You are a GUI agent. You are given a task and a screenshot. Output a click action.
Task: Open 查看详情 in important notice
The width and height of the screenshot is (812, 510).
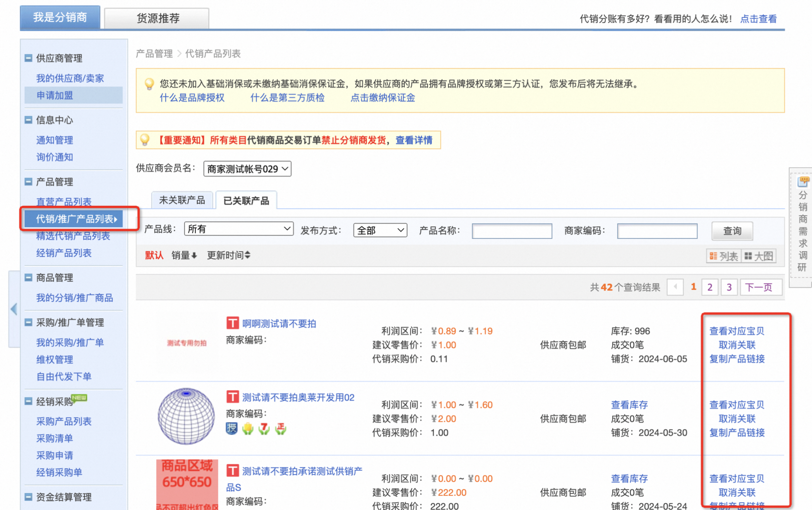pyautogui.click(x=414, y=140)
